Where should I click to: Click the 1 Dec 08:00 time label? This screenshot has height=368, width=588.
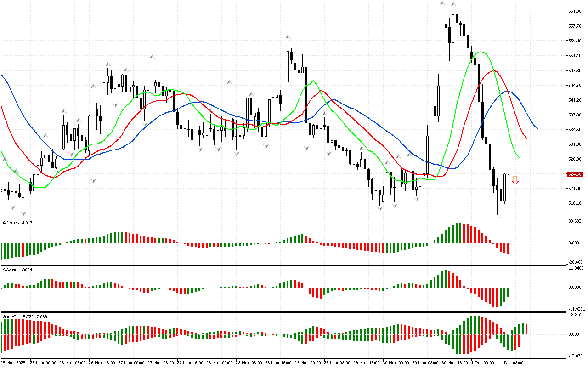click(512, 362)
